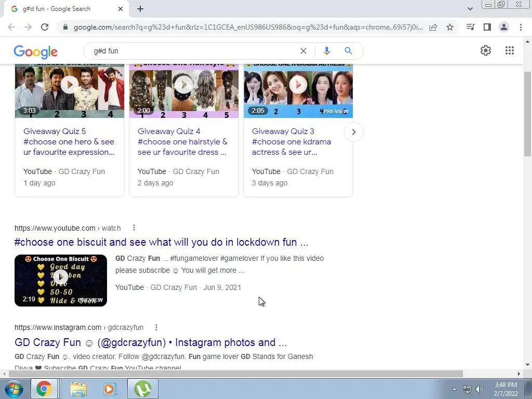This screenshot has height=399, width=532.
Task: Open the network tray icon
Action: pos(467,389)
